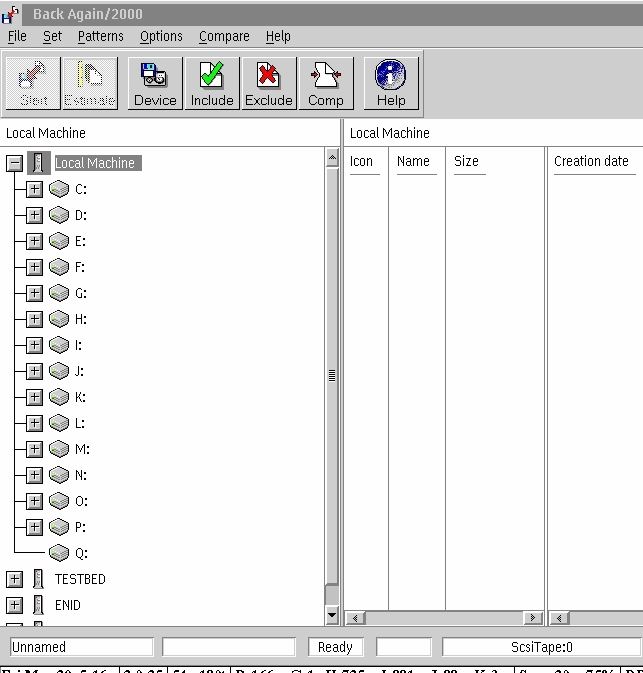
Task: Open the Set menu
Action: [52, 36]
